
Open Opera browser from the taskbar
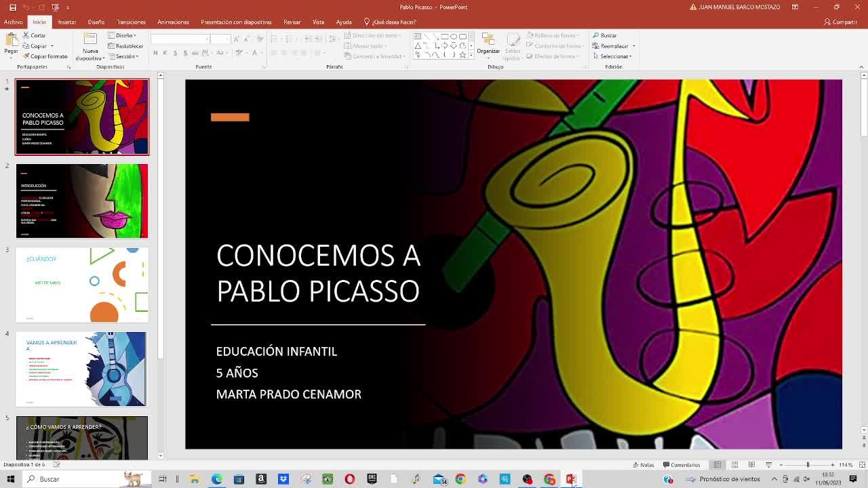click(x=350, y=479)
